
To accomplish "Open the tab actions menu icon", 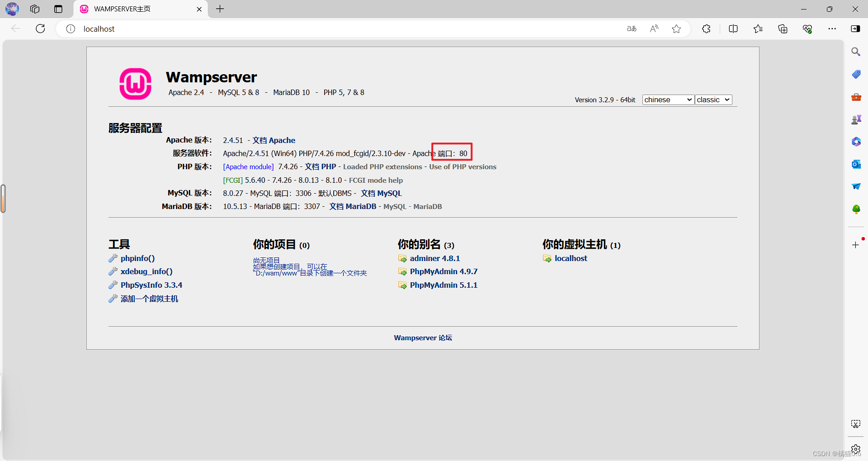I will click(x=58, y=9).
